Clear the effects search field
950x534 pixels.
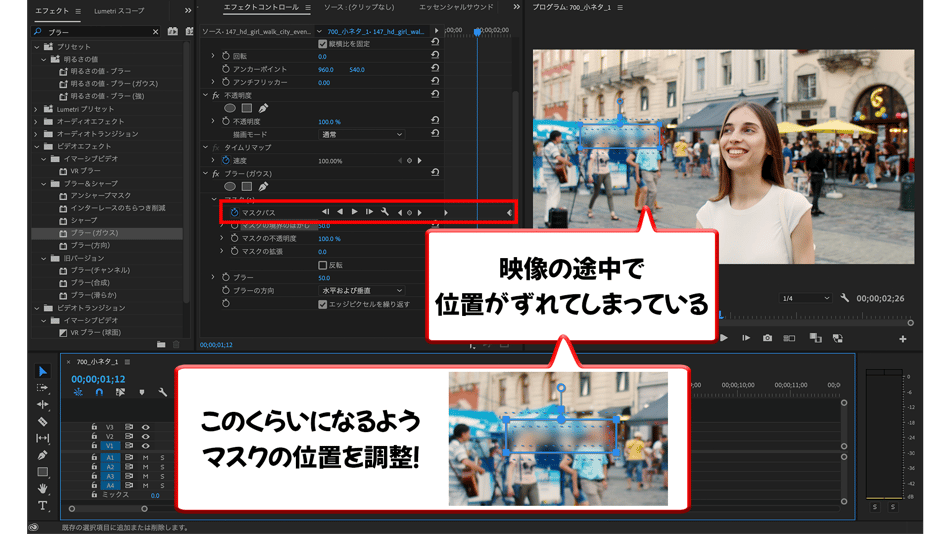point(155,32)
